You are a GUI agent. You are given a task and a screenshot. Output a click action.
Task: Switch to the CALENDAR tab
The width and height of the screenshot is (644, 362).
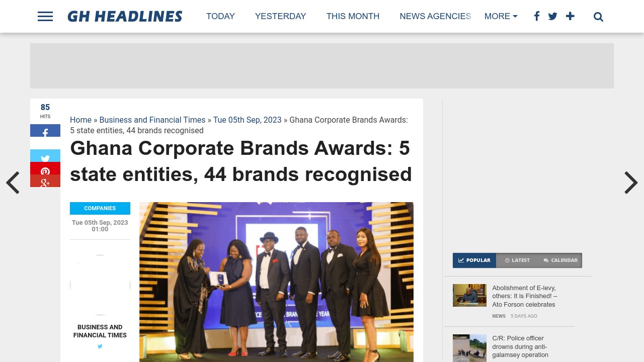[x=560, y=260]
